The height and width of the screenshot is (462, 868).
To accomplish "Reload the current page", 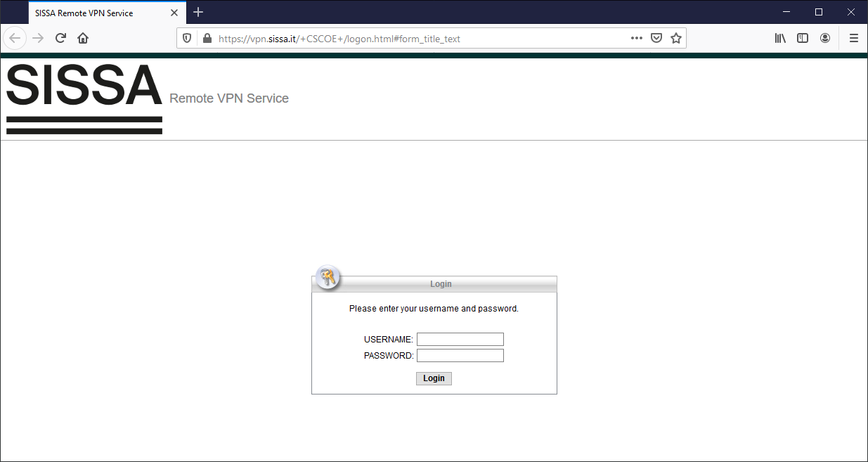I will click(60, 38).
